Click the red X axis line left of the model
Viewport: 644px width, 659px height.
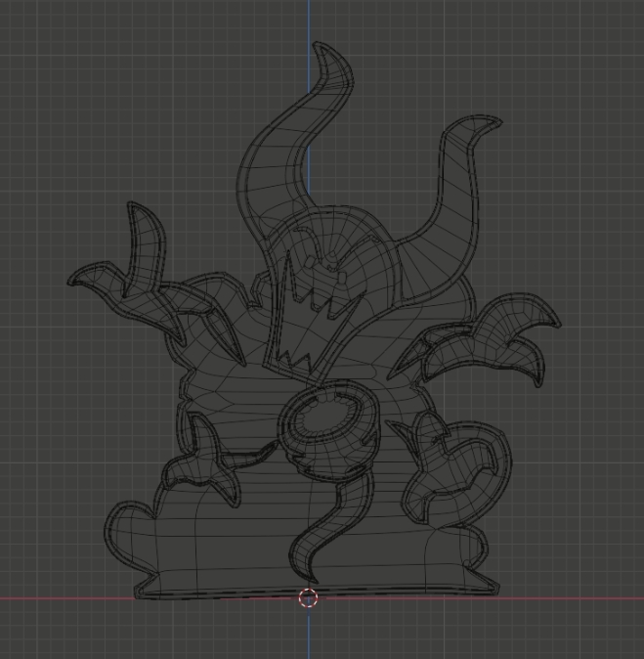59,598
